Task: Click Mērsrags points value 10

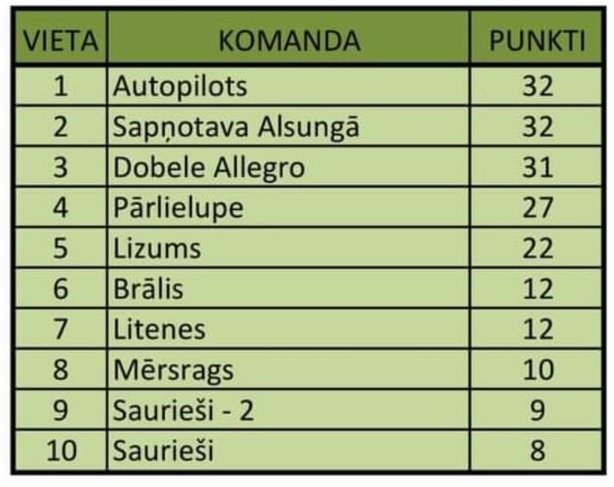Action: 536,370
